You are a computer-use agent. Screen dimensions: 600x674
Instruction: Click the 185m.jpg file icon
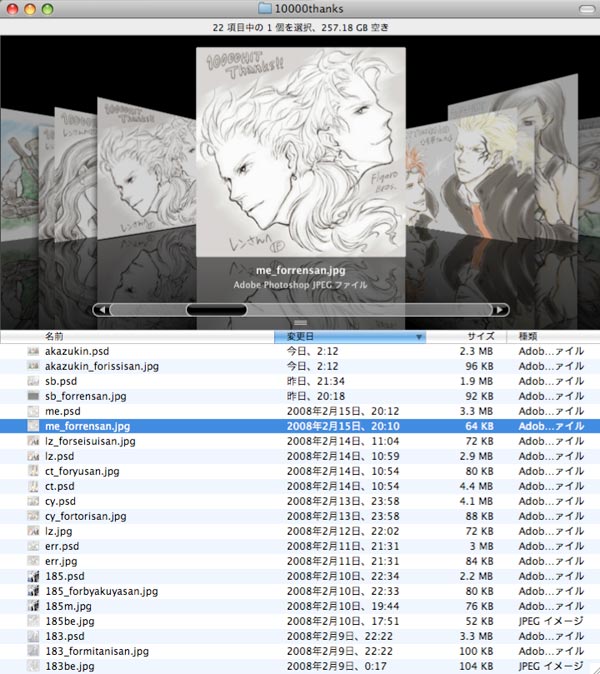tap(33, 607)
